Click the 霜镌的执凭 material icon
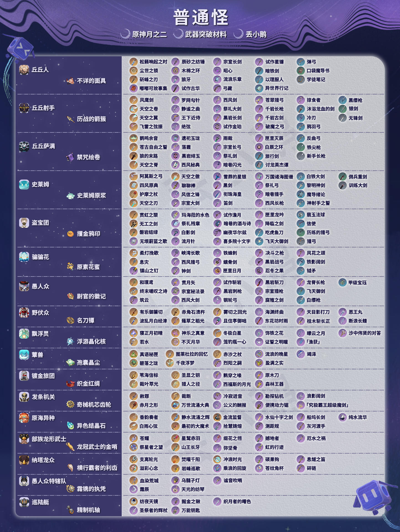Screen dimensions: 400x532 70,489
